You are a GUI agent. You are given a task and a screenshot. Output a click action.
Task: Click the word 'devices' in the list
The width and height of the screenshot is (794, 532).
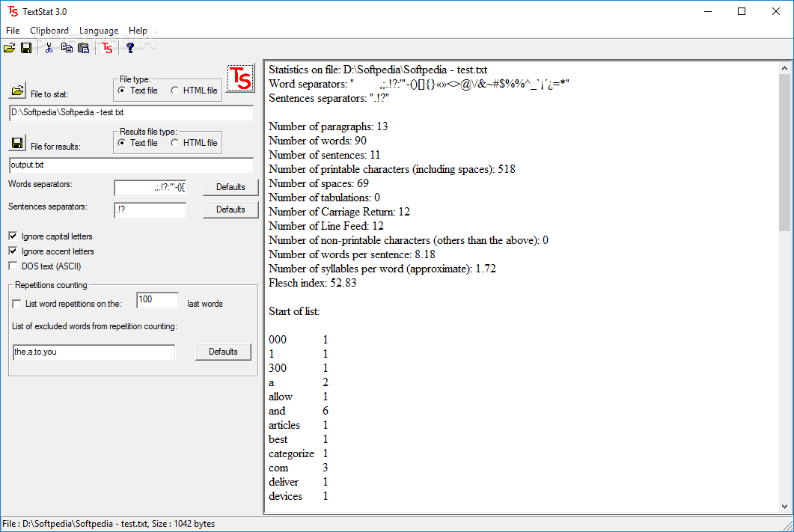[285, 496]
